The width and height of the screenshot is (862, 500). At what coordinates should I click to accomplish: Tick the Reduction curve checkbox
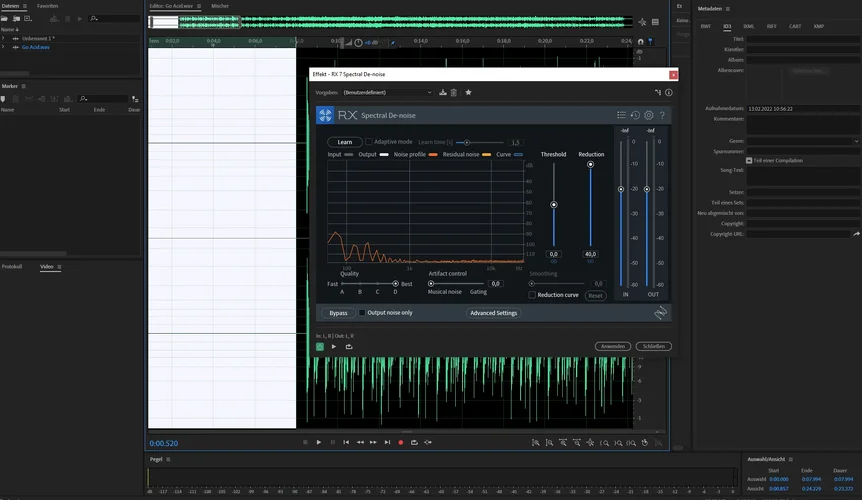(532, 295)
